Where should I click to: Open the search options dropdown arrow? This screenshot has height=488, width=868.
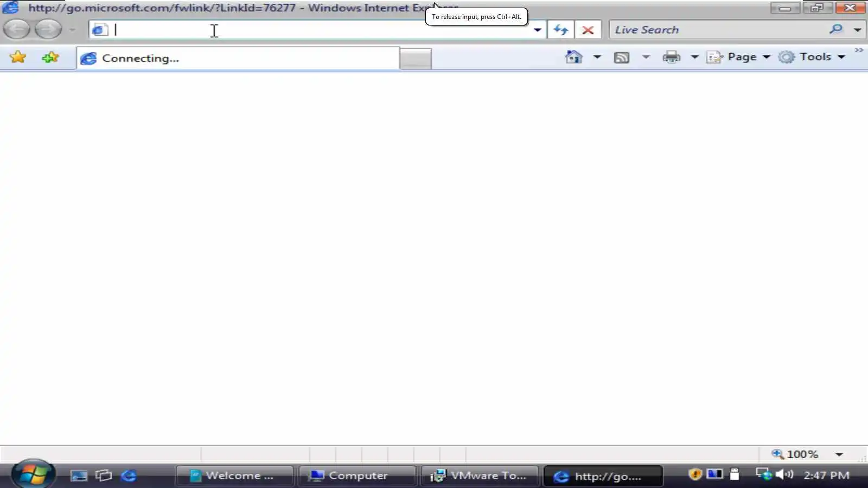click(857, 30)
